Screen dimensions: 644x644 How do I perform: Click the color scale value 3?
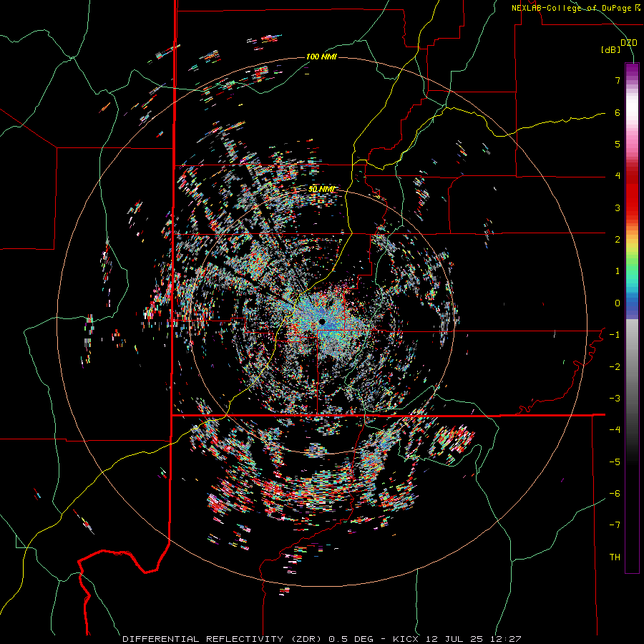618,208
